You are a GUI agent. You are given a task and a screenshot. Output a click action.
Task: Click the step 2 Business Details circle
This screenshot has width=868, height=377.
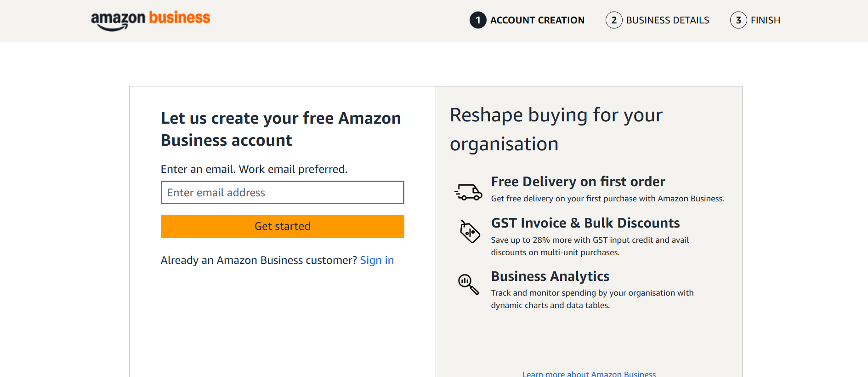point(614,20)
